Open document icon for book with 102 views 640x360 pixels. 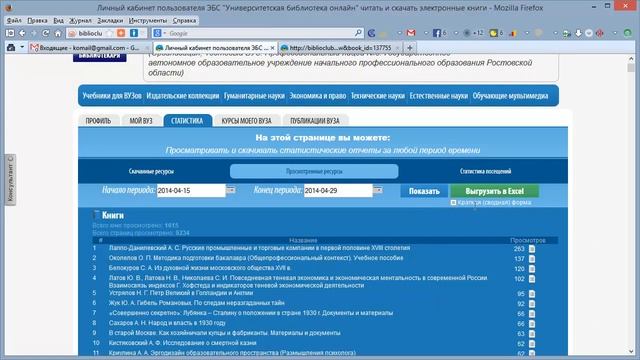click(532, 279)
